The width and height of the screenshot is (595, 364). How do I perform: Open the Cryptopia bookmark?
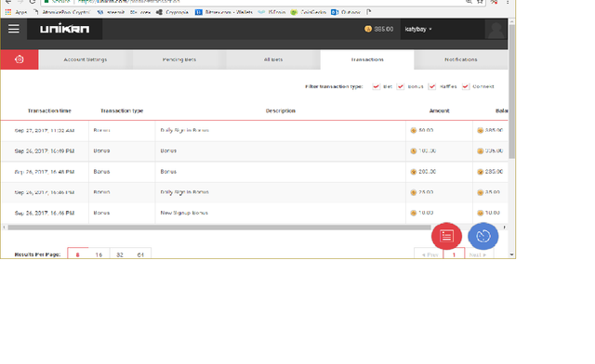[x=173, y=12]
